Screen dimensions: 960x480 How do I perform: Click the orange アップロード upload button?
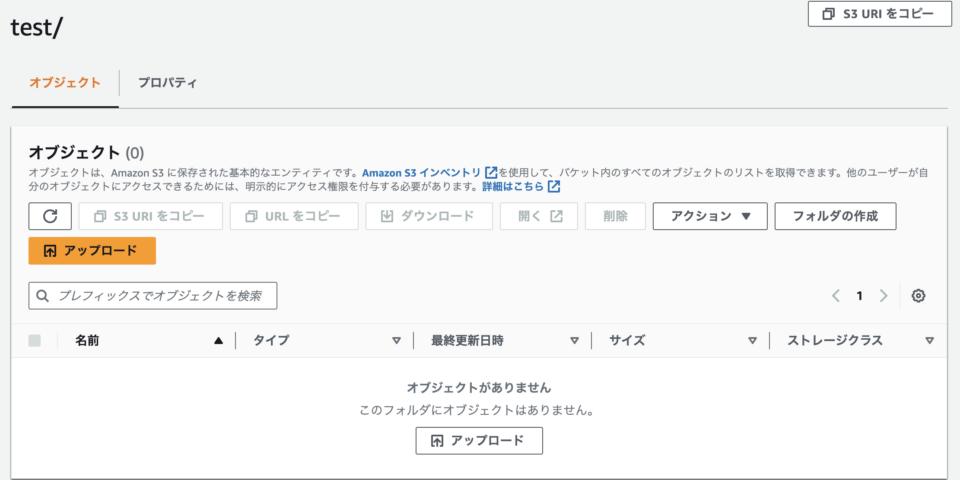click(92, 250)
